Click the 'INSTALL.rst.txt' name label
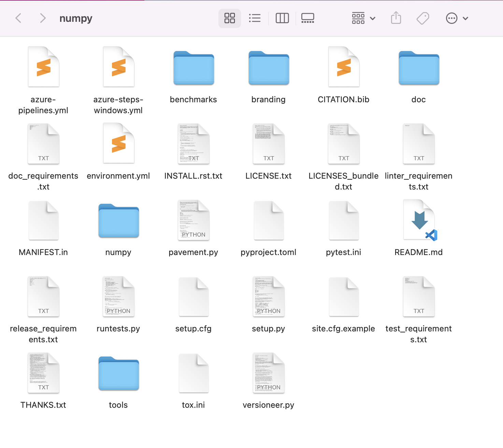The image size is (503, 448). [x=193, y=176]
